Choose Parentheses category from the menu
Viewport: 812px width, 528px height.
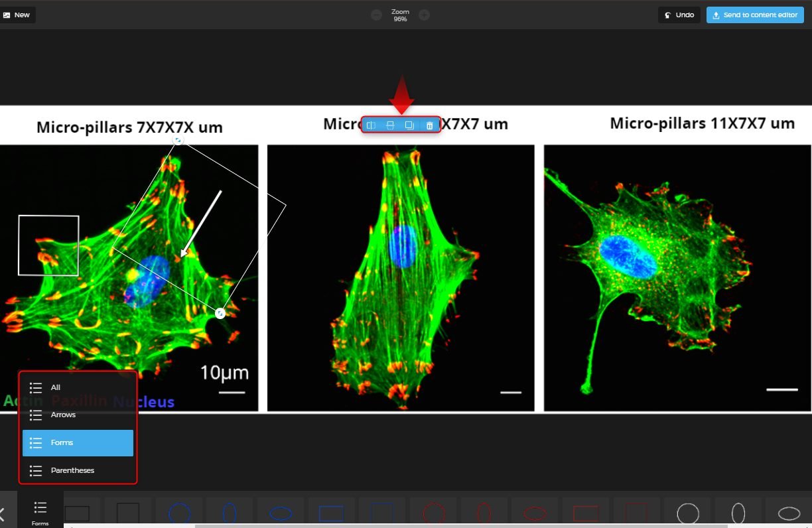coord(78,470)
